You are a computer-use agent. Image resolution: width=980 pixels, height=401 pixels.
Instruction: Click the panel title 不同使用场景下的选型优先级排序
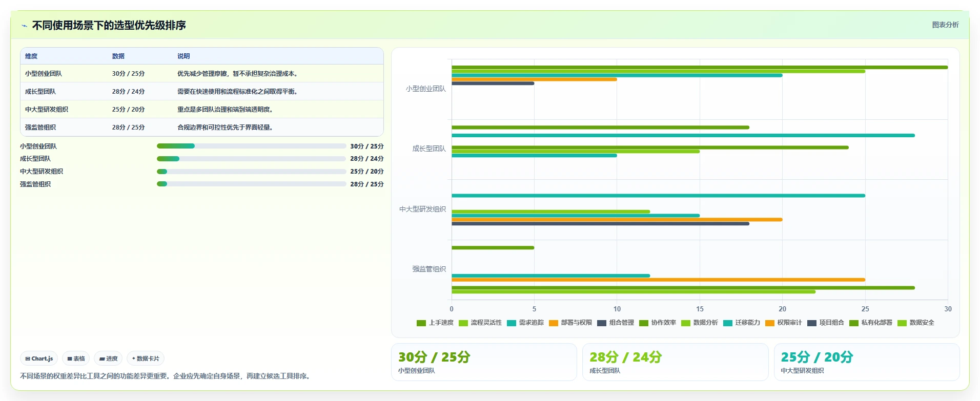point(109,25)
